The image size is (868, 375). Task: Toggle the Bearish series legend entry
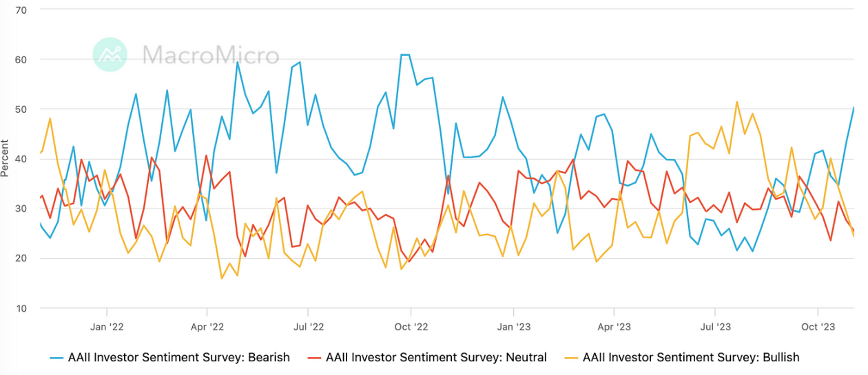(x=169, y=357)
